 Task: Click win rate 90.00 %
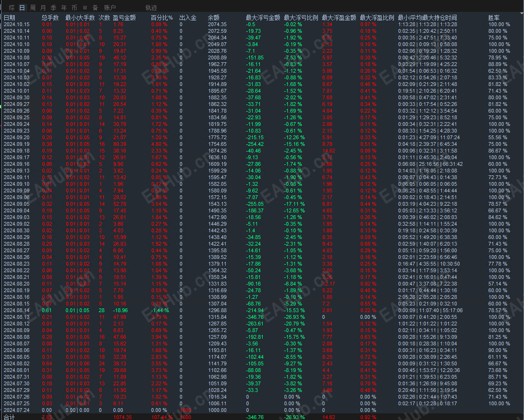pos(498,350)
